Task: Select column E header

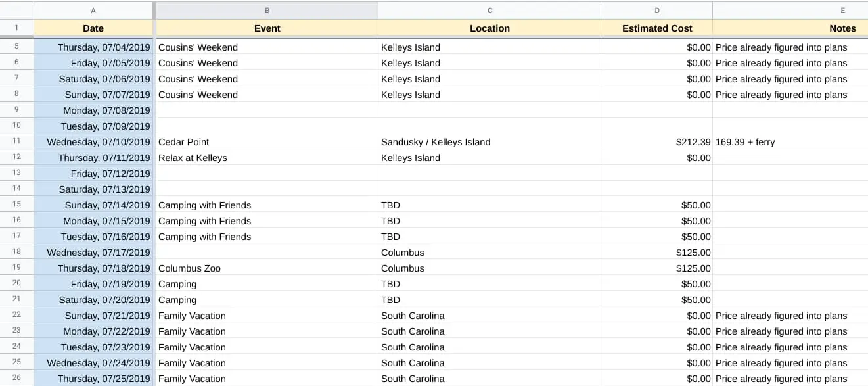Action: pos(790,11)
